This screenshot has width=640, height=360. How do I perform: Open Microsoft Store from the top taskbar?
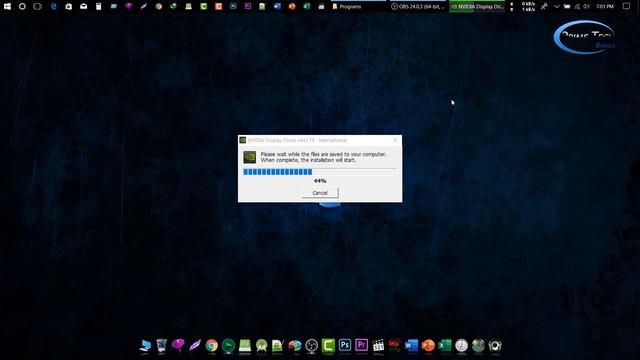(69, 7)
